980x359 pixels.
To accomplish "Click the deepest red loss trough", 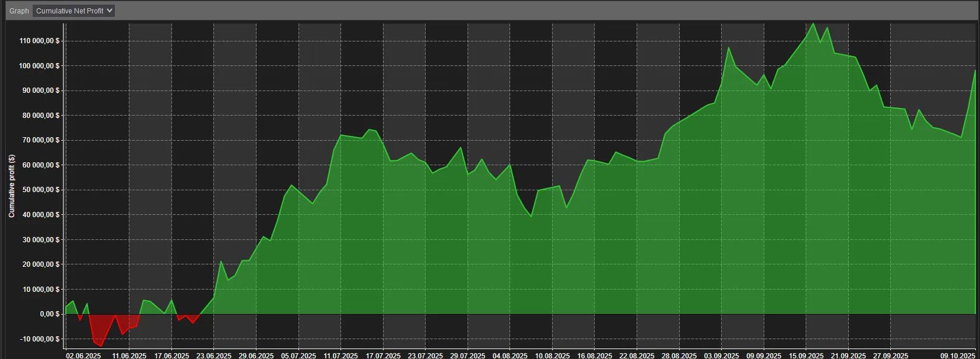I will tap(101, 346).
